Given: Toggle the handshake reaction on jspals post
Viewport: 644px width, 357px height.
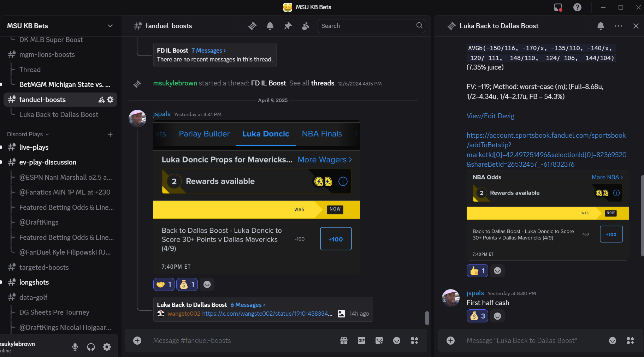Looking at the screenshot, I should coord(164,284).
